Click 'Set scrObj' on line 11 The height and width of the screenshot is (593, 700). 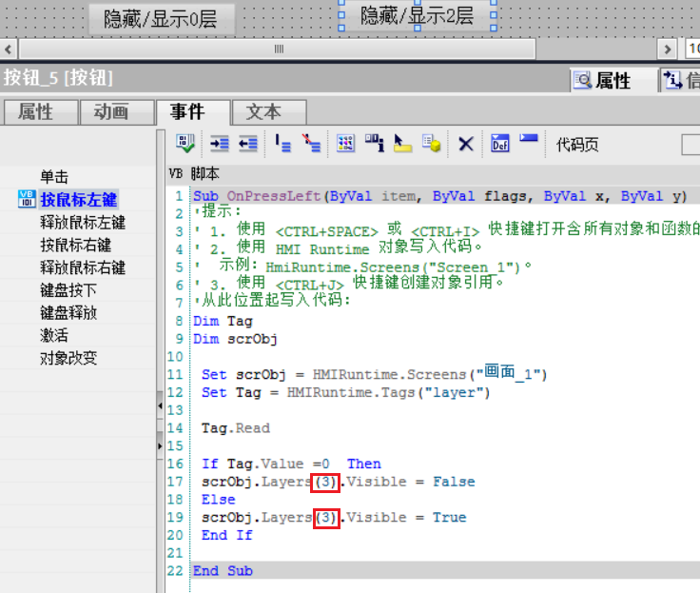click(243, 374)
